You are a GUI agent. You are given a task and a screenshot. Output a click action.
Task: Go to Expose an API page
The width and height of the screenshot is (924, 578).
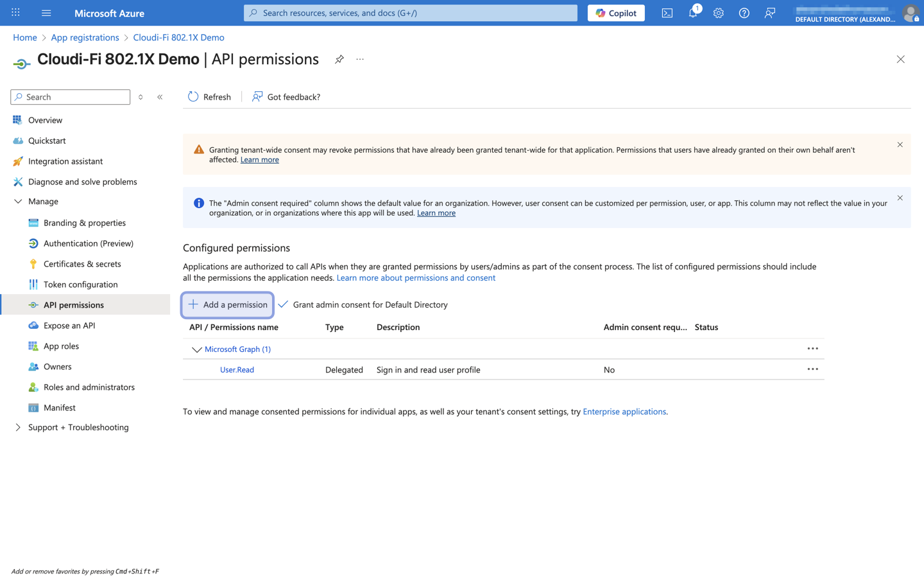(69, 326)
